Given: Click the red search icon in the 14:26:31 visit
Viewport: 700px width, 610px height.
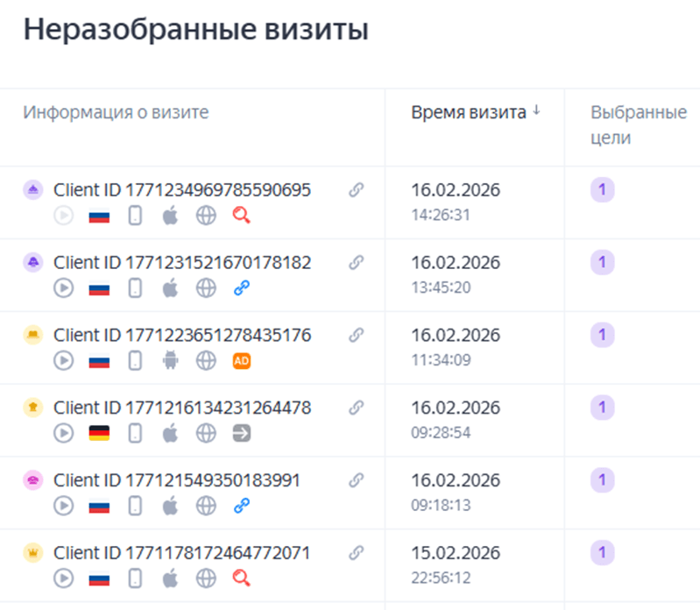Looking at the screenshot, I should 242,214.
